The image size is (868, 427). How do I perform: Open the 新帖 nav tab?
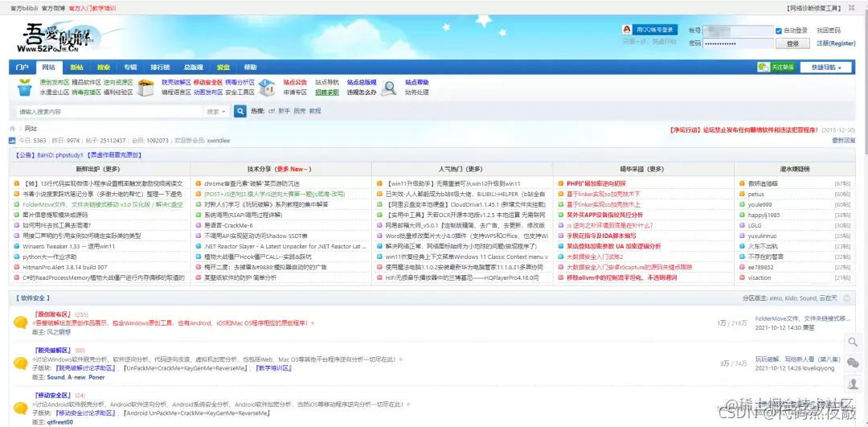tap(76, 67)
